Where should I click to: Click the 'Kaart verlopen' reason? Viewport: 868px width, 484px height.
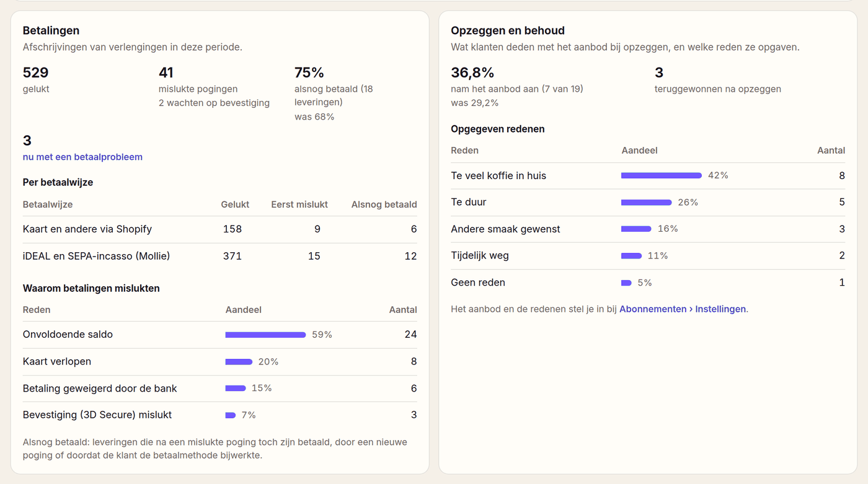point(56,361)
